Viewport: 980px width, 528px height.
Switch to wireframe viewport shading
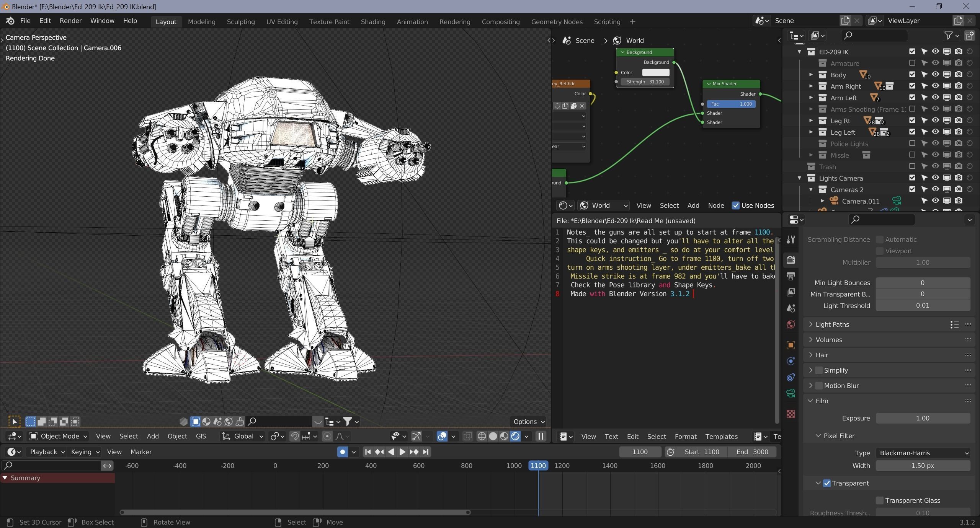(482, 436)
